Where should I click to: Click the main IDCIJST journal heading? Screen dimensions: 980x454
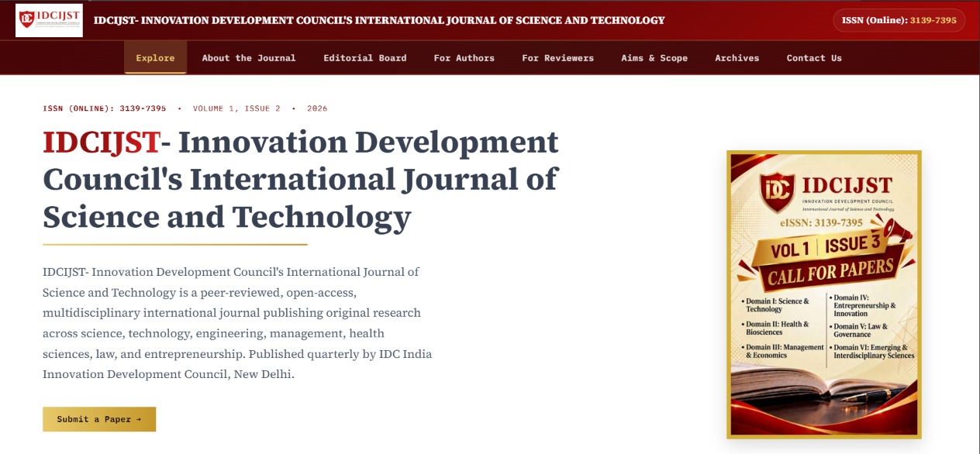point(301,180)
